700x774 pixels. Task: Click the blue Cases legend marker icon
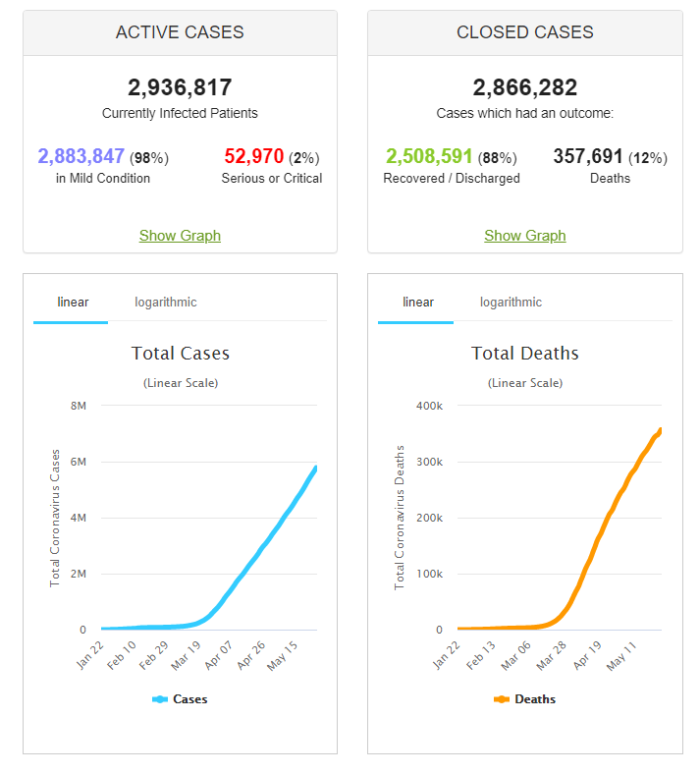160,699
